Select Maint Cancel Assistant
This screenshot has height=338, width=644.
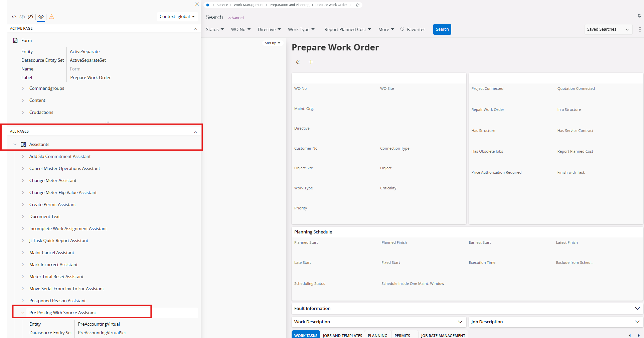[x=52, y=252]
